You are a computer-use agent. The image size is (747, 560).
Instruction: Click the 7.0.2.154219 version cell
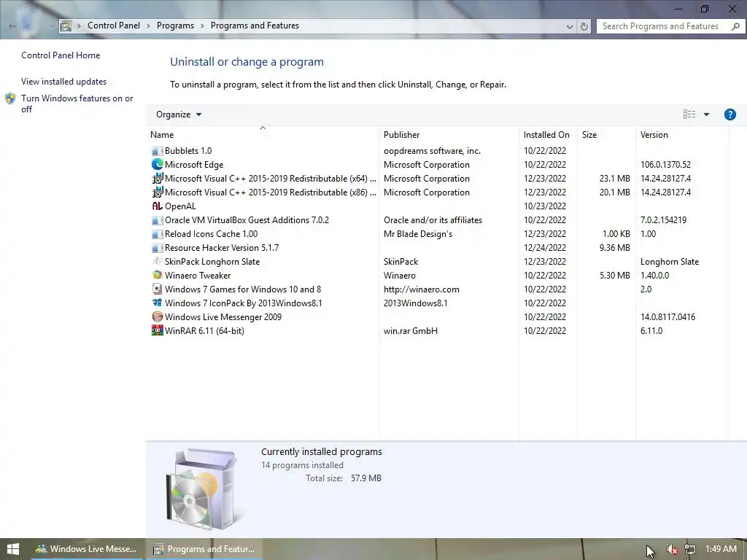pyautogui.click(x=663, y=220)
